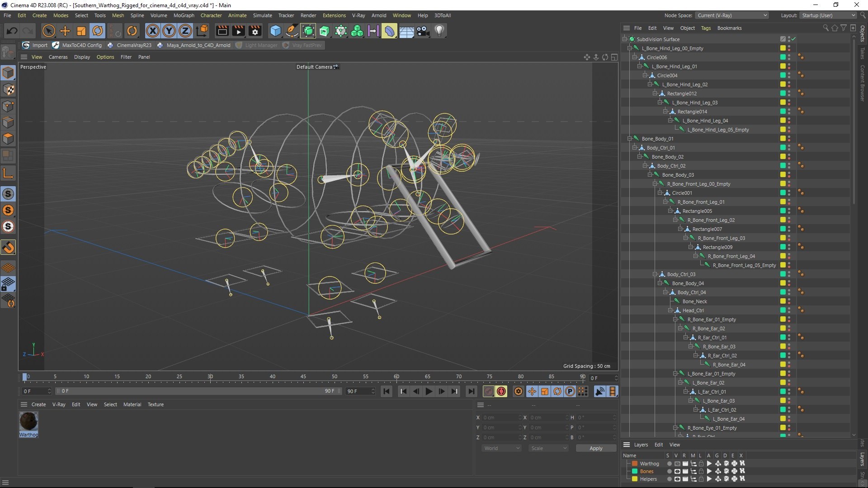Click the Bones layer color swatch
Image resolution: width=868 pixels, height=488 pixels.
pos(635,471)
